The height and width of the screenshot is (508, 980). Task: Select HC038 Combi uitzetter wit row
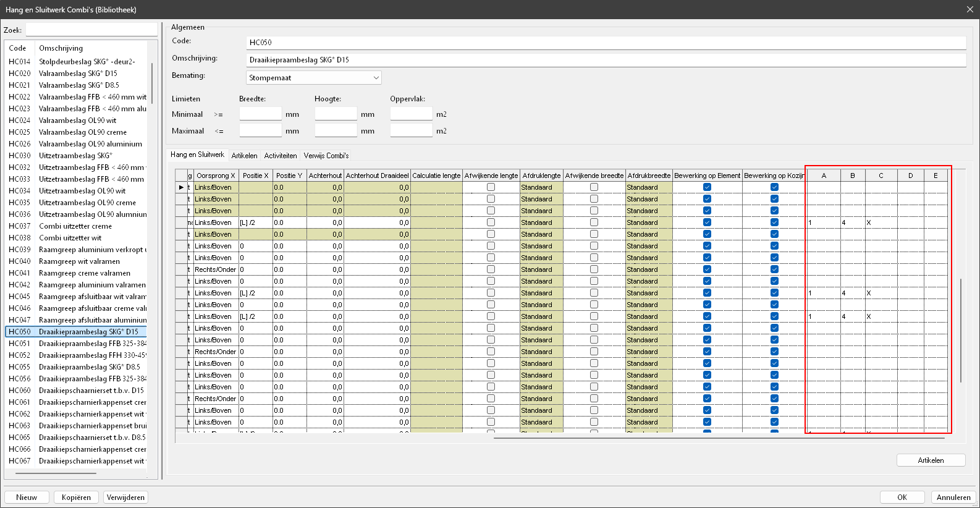77,238
